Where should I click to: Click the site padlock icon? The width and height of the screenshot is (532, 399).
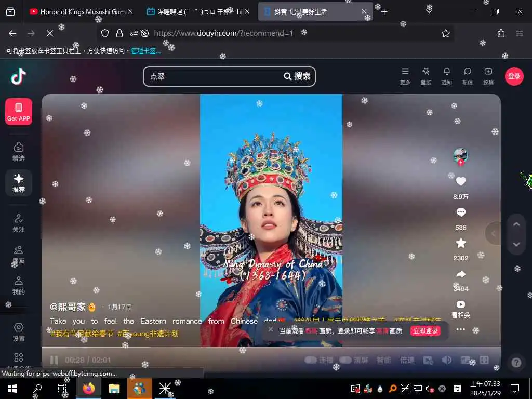tap(119, 33)
